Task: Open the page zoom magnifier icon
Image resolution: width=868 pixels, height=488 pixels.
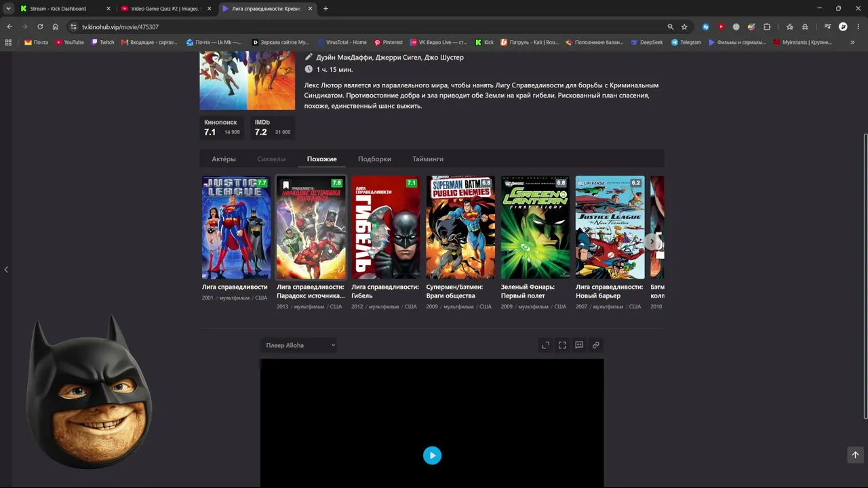Action: point(671,26)
